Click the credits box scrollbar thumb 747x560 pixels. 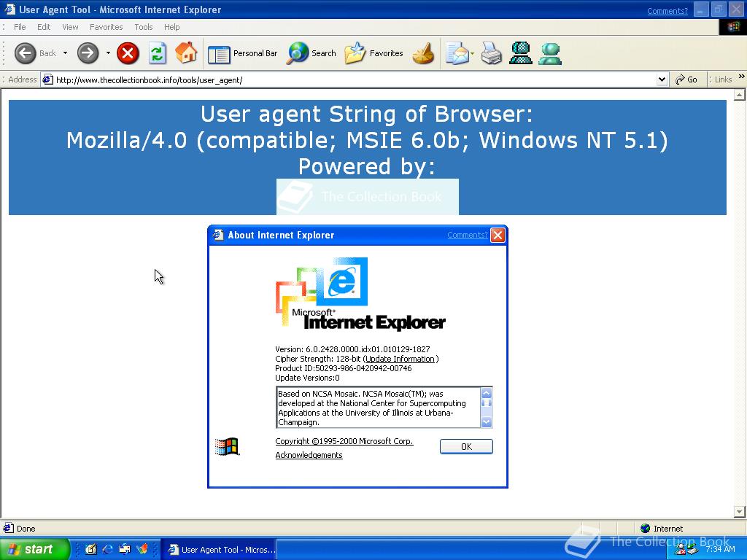tap(486, 402)
